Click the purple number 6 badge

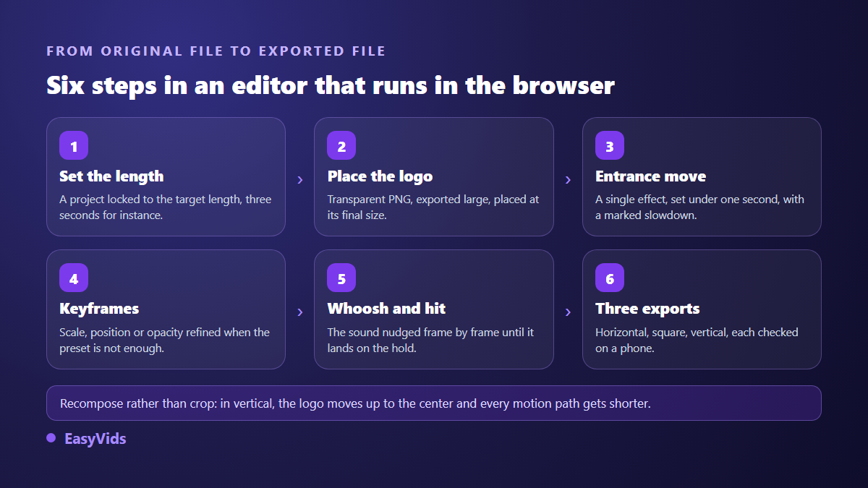tap(610, 278)
